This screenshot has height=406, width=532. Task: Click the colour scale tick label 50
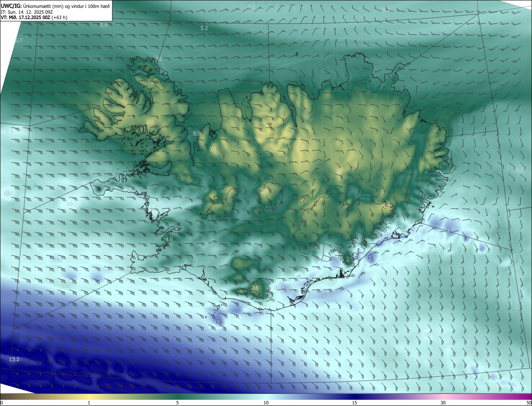coord(529,403)
